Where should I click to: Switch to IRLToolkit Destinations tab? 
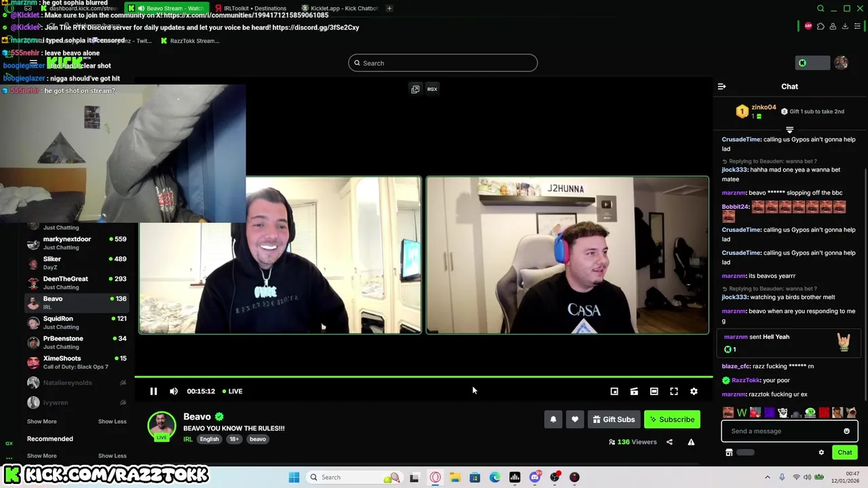pyautogui.click(x=250, y=8)
